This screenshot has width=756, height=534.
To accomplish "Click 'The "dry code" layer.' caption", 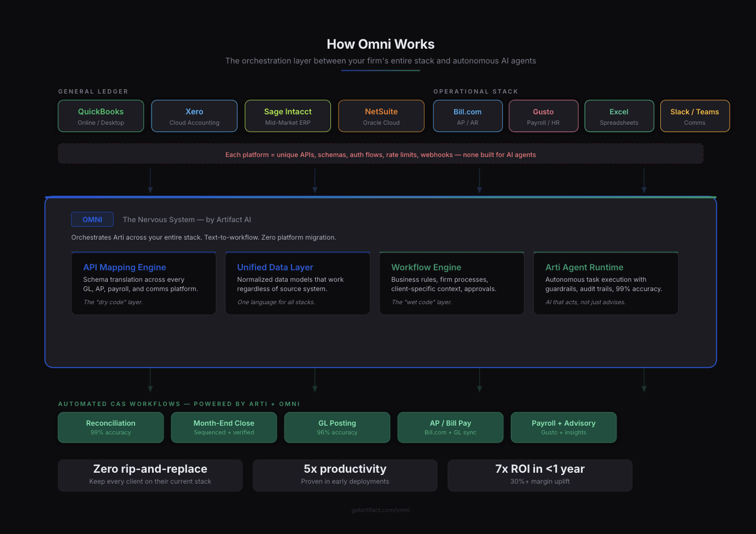I will point(113,302).
